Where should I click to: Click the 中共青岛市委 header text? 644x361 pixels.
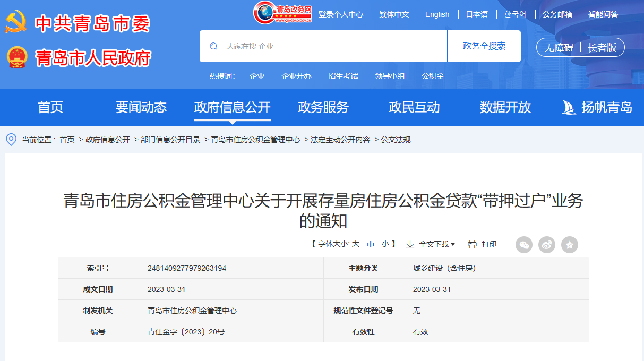click(x=92, y=23)
